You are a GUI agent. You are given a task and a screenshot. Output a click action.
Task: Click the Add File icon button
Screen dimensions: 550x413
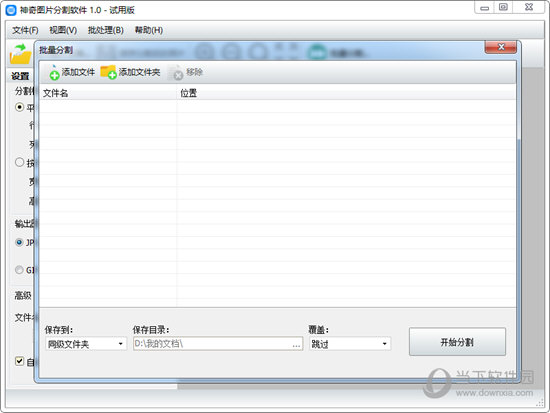pos(72,72)
